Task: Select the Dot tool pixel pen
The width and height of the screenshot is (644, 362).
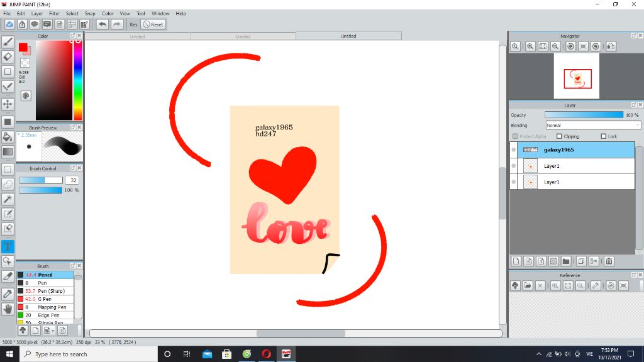Action: click(8, 86)
